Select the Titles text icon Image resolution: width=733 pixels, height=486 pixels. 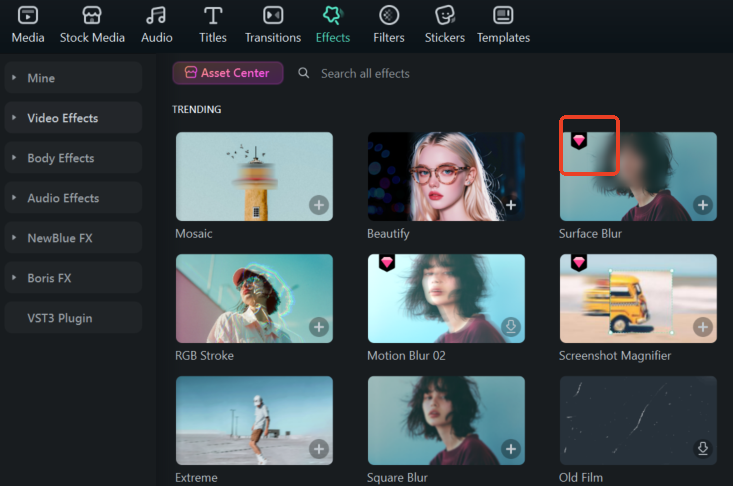point(213,16)
